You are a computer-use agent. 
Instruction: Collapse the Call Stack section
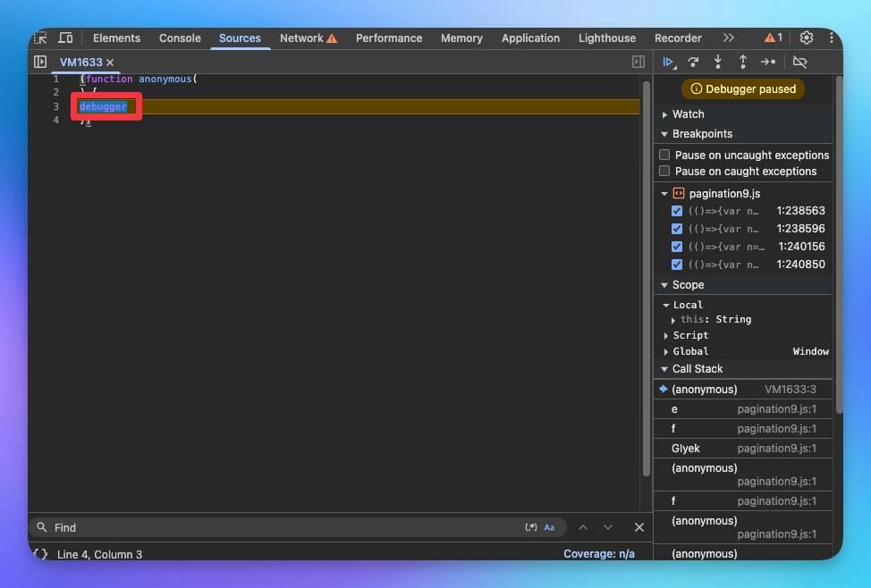(664, 369)
